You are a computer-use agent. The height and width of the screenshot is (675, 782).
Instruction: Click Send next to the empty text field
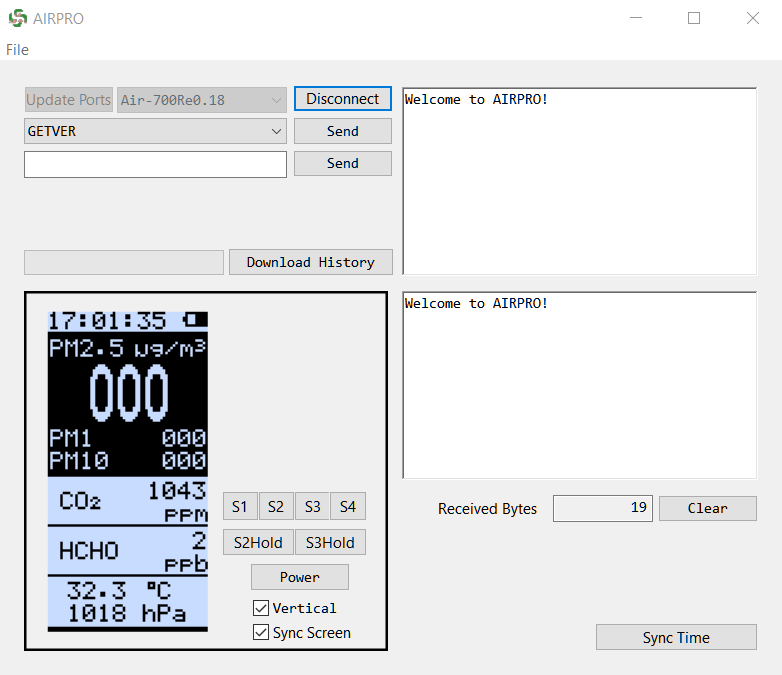pos(343,163)
